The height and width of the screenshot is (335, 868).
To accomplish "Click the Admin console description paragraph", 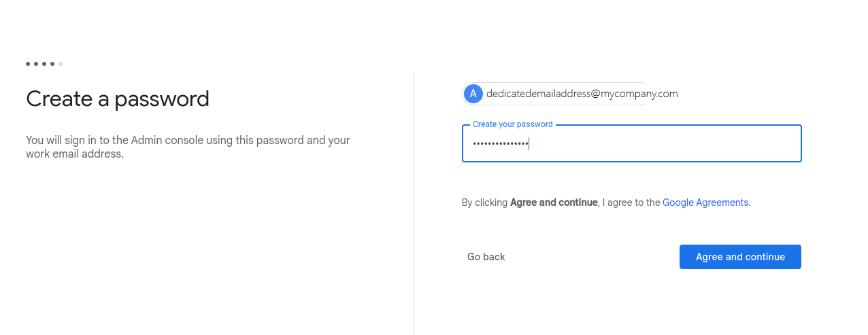I will (188, 147).
